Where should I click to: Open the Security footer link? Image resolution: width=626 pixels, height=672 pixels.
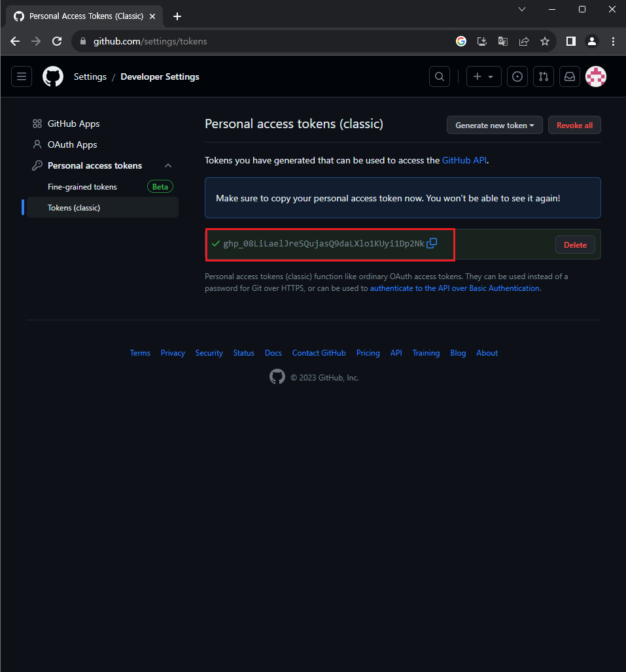[x=209, y=353]
